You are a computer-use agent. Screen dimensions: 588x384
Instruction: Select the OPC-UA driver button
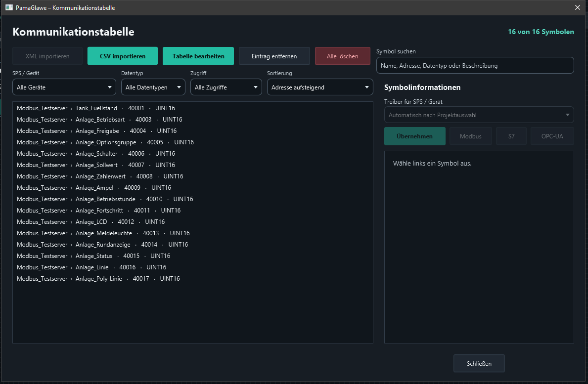(552, 136)
